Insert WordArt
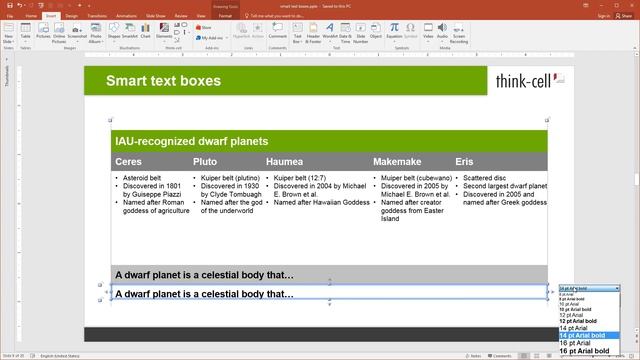Viewport: 640px width, 360px height. (x=330, y=32)
